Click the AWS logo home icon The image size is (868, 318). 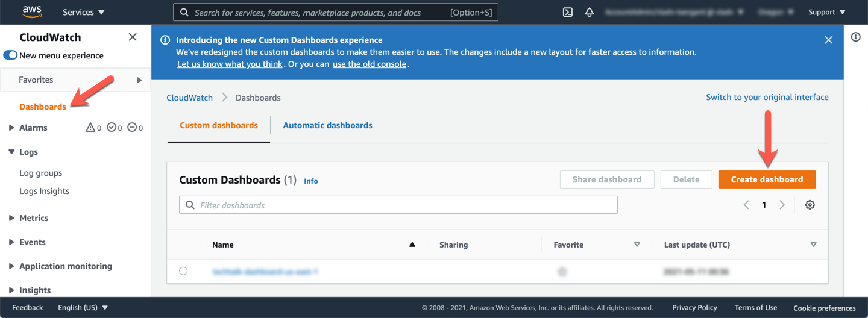[x=32, y=11]
